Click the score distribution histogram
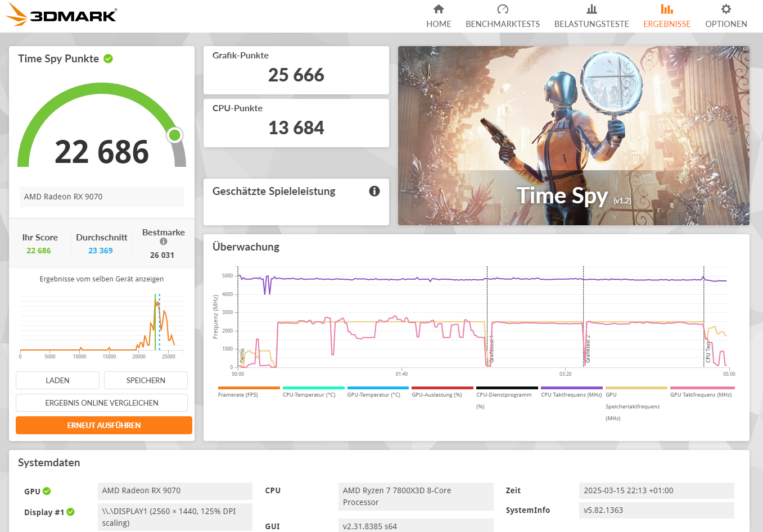Viewport: 763px width, 532px height. (x=102, y=324)
